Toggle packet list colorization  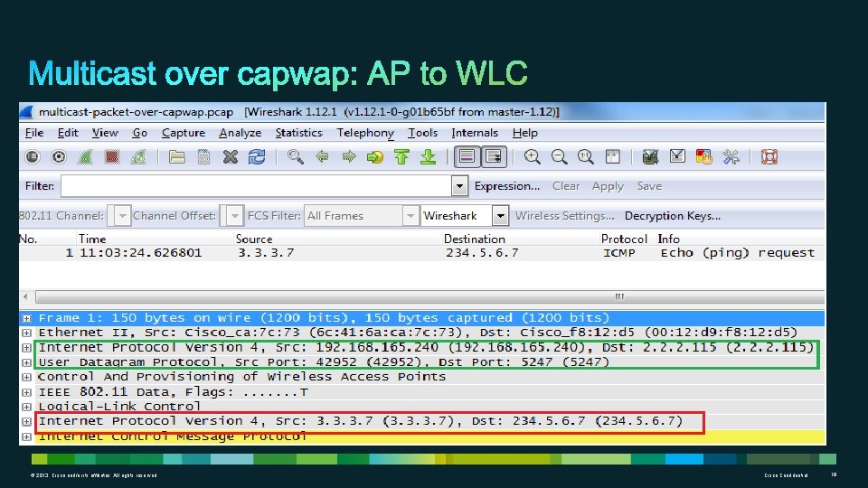(467, 157)
